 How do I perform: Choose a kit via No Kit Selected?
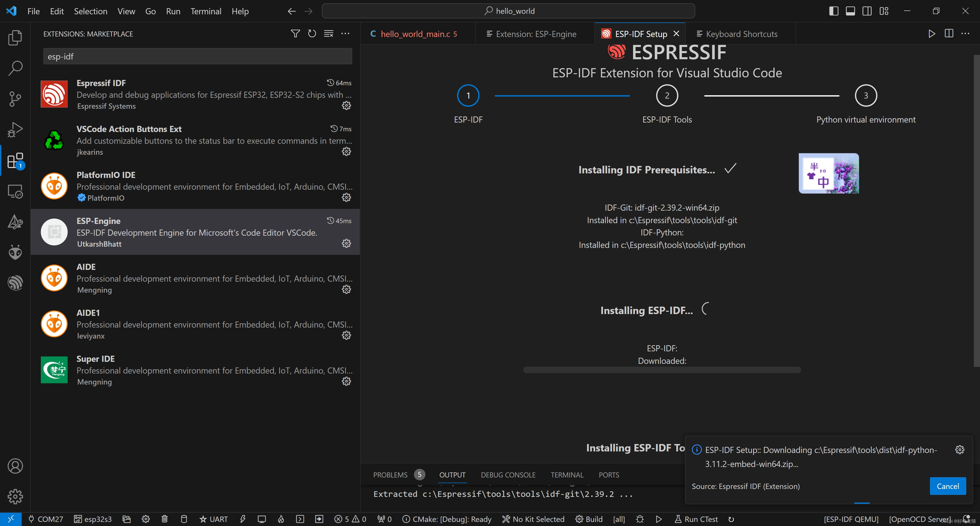point(533,519)
